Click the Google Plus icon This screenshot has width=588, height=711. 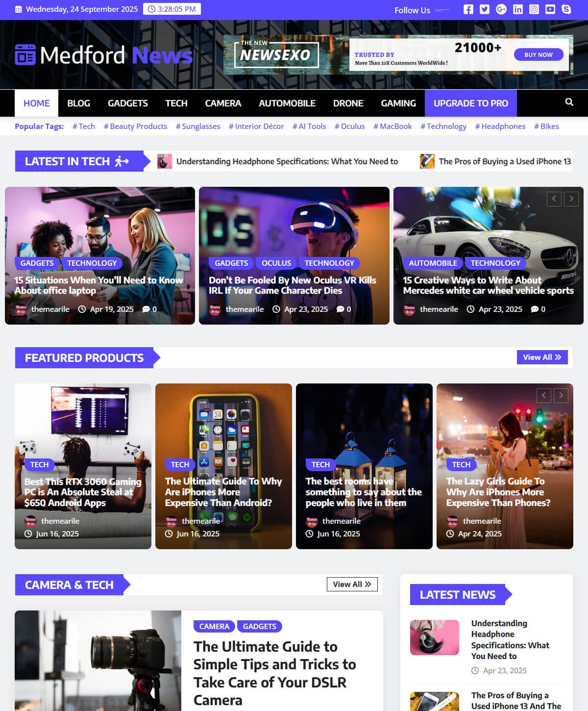pos(501,9)
